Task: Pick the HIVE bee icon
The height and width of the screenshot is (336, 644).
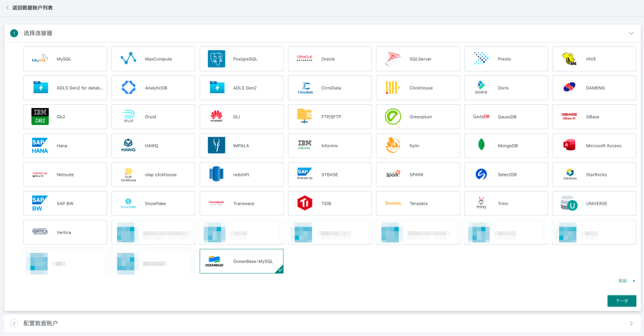Action: [569, 59]
